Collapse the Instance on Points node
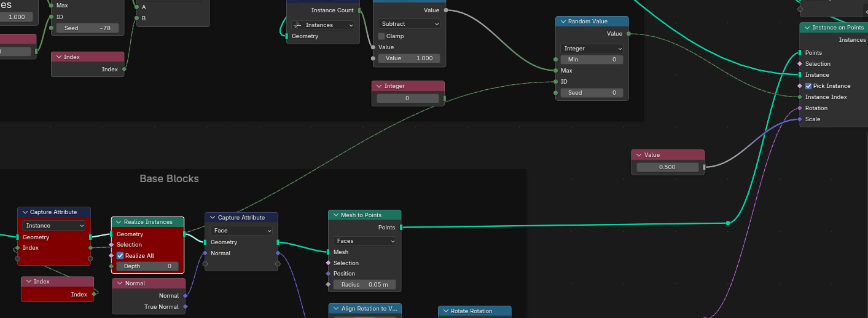 (x=807, y=28)
